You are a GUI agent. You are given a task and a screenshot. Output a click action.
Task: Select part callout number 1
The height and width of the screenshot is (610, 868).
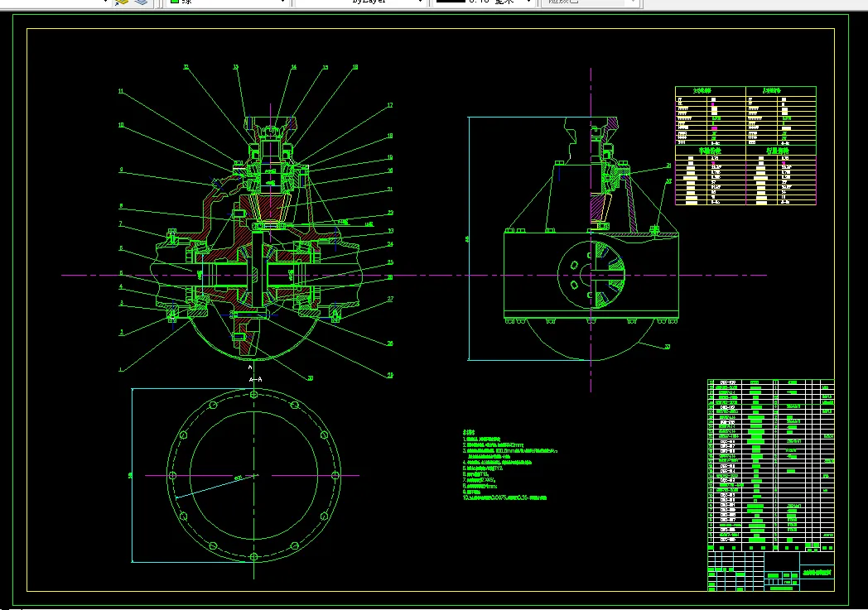(120, 369)
